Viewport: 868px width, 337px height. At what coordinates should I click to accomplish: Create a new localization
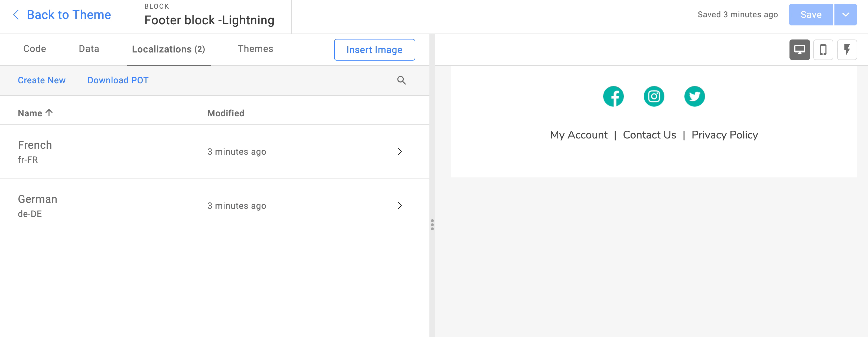(x=42, y=80)
